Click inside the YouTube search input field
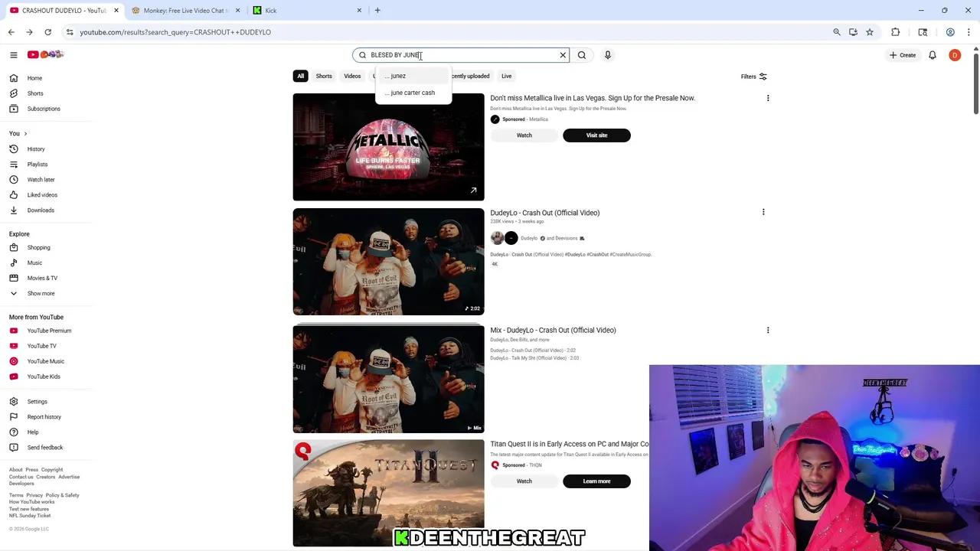The width and height of the screenshot is (980, 551). pos(462,55)
